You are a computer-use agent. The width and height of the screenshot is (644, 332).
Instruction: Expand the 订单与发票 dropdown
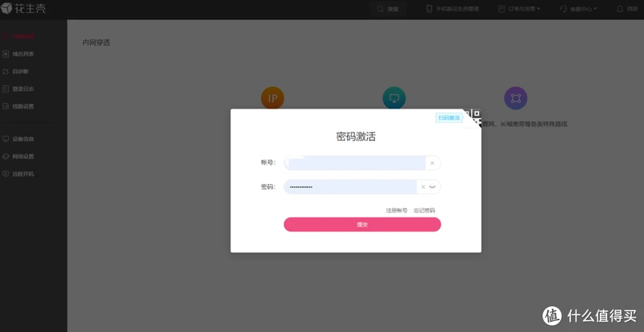click(518, 9)
